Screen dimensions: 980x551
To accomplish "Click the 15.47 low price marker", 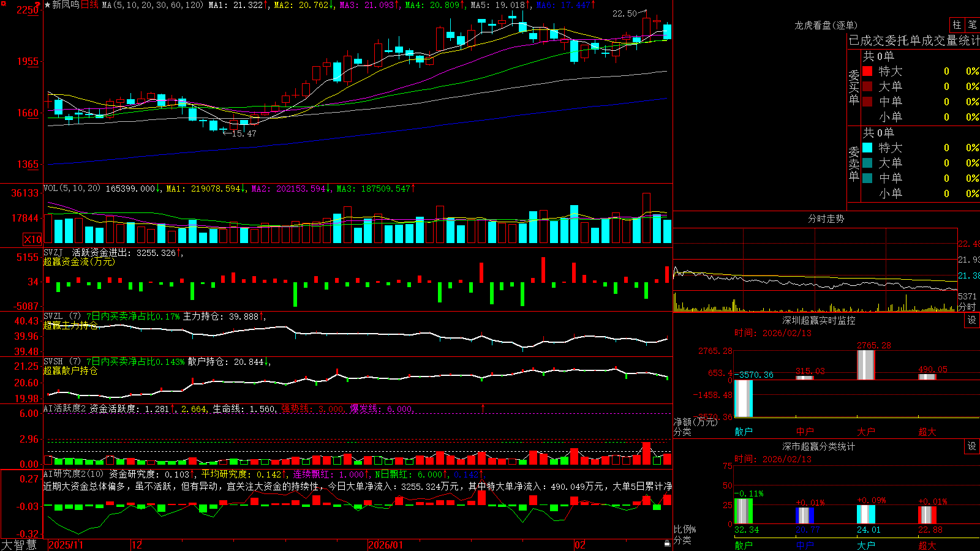I will [244, 133].
